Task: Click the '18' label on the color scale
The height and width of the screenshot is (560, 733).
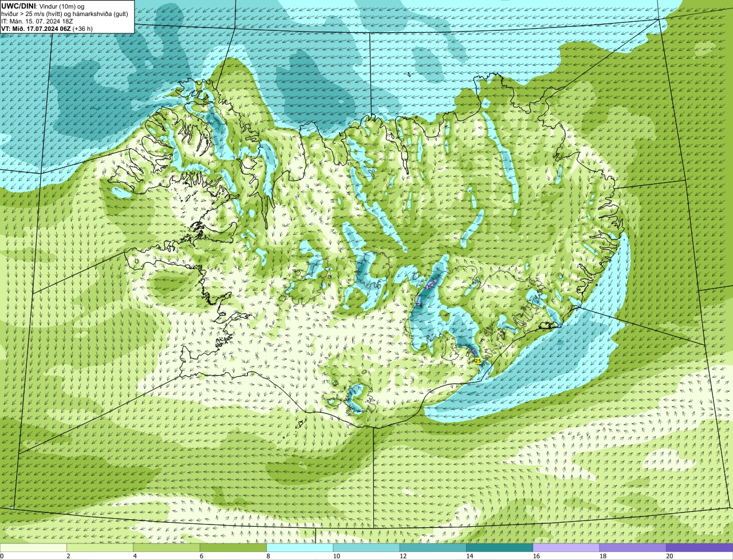Action: pyautogui.click(x=602, y=556)
